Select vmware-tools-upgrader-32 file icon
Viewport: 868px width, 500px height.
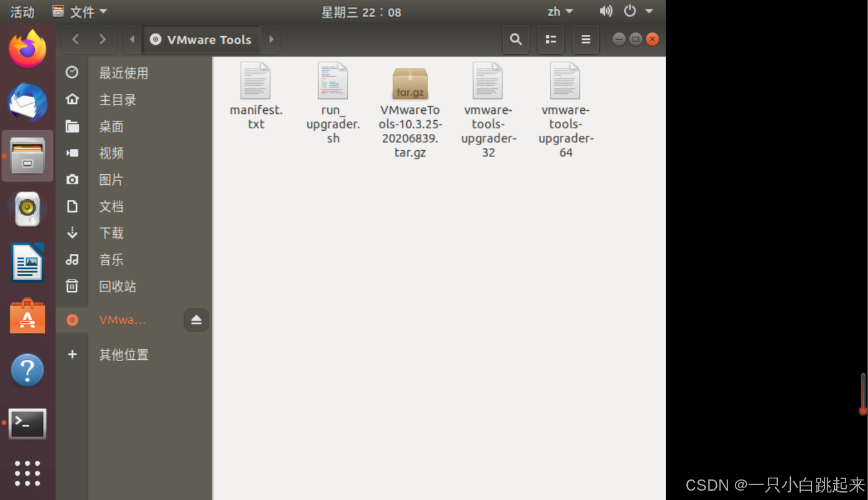(488, 80)
